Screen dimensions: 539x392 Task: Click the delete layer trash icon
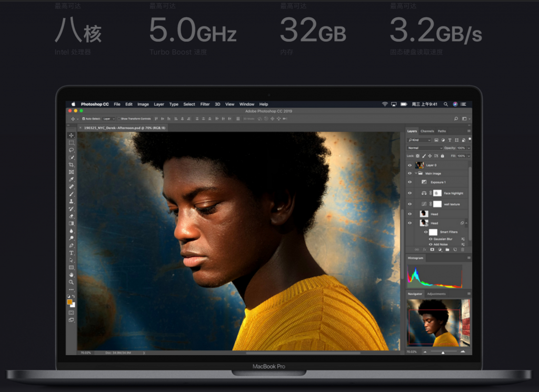tap(462, 249)
